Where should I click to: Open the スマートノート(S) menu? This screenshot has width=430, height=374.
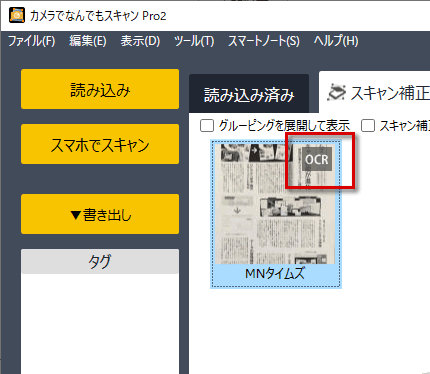click(x=263, y=41)
